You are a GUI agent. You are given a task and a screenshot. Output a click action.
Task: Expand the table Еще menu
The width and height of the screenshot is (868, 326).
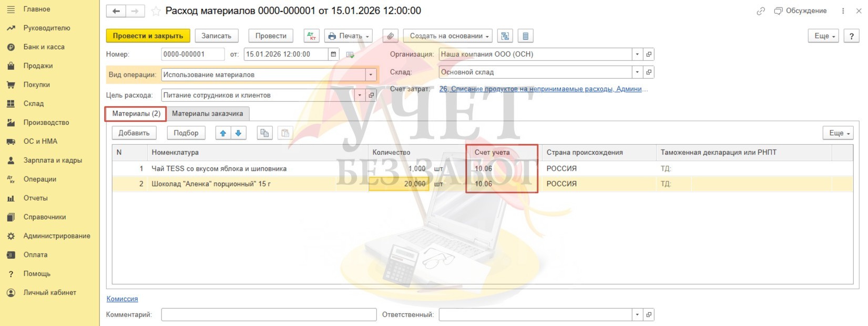click(x=838, y=133)
